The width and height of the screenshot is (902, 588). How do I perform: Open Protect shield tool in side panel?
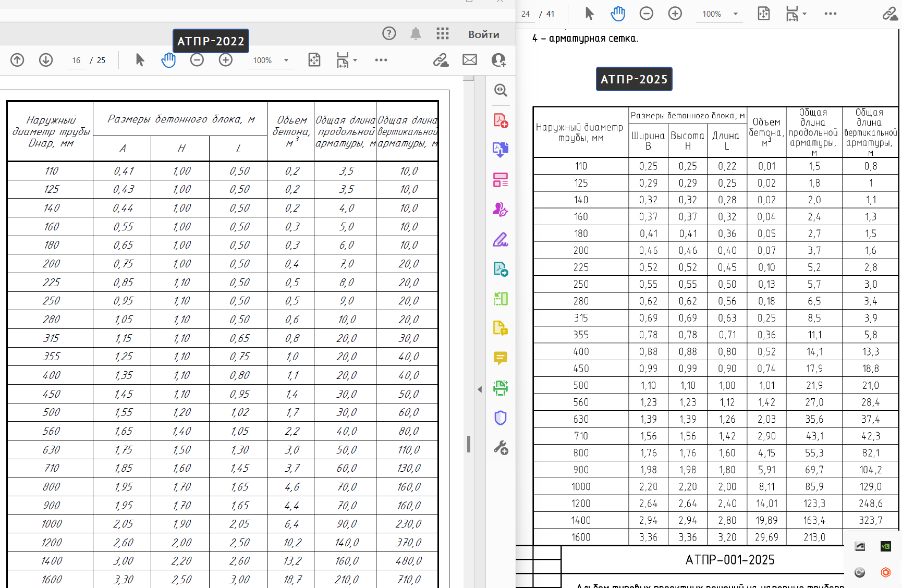click(x=501, y=418)
